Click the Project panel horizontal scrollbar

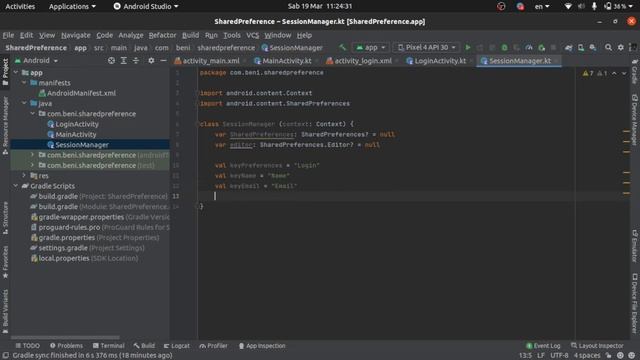pos(65,338)
